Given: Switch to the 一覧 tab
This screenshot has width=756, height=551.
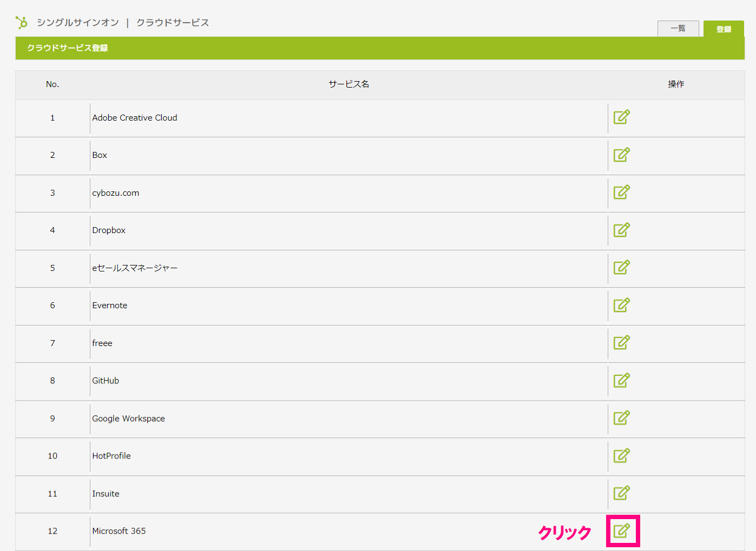Looking at the screenshot, I should coord(678,29).
